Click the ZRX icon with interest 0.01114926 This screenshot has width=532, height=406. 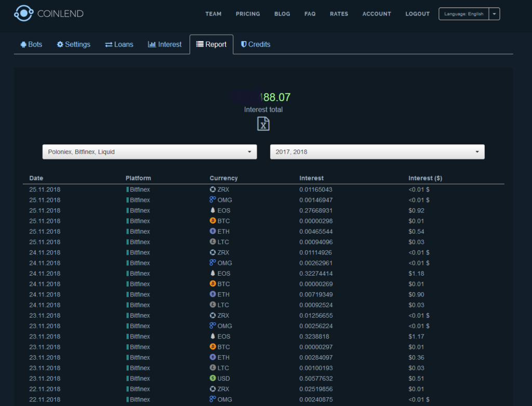click(212, 252)
